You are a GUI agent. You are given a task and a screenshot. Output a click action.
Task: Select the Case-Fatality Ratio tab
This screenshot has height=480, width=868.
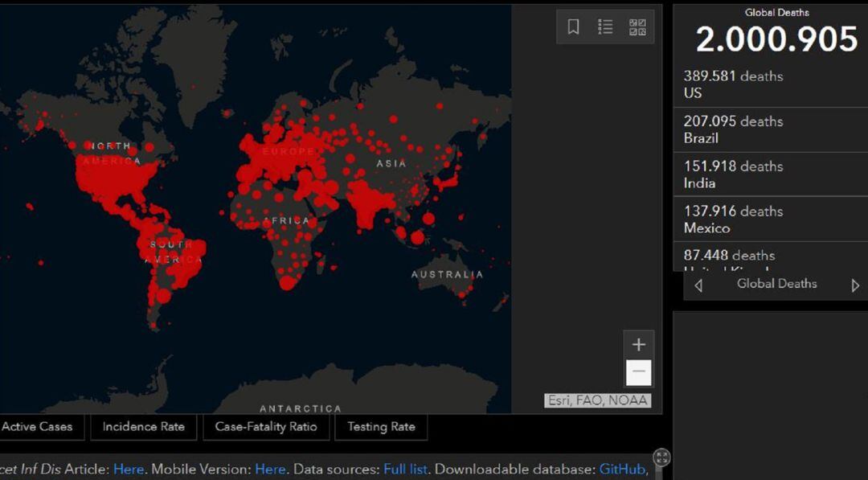tap(266, 427)
